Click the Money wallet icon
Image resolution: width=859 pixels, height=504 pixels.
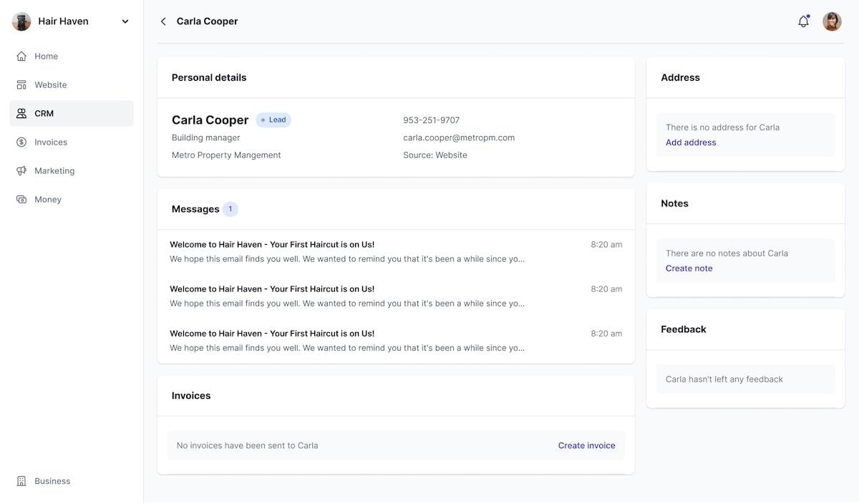21,199
